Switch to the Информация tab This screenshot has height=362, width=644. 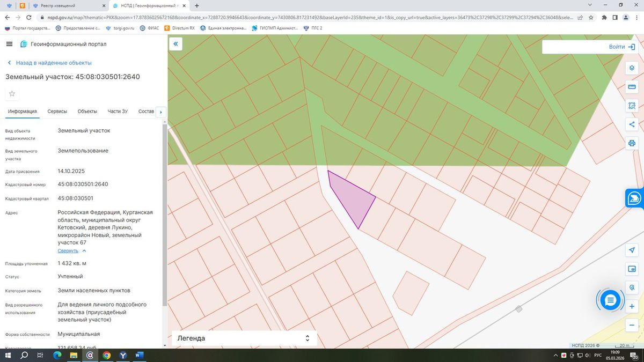pyautogui.click(x=23, y=112)
